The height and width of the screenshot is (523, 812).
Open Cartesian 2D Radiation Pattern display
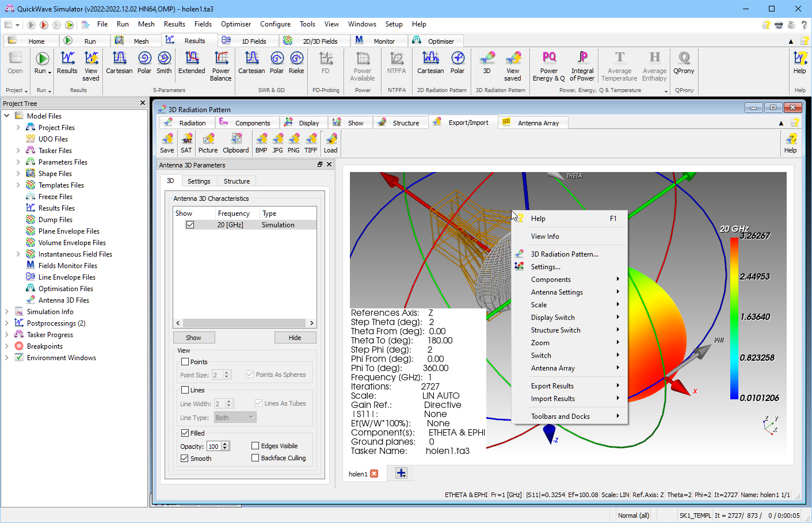430,63
